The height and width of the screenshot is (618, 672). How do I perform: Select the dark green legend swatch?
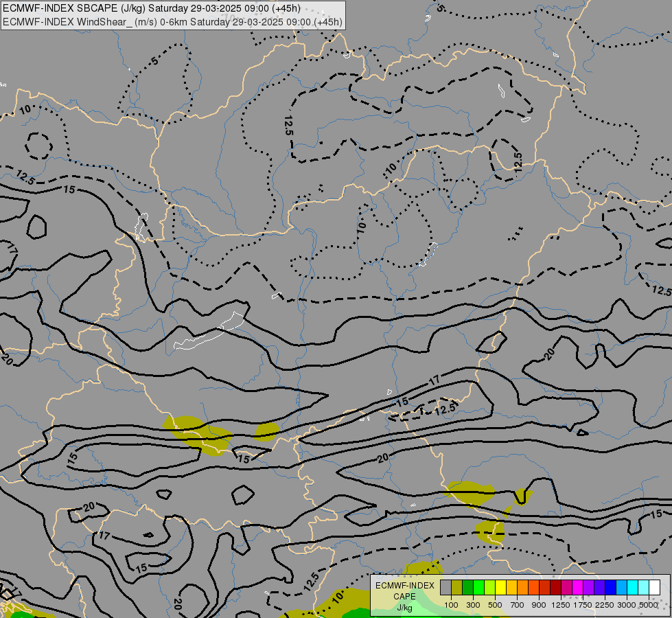point(467,588)
